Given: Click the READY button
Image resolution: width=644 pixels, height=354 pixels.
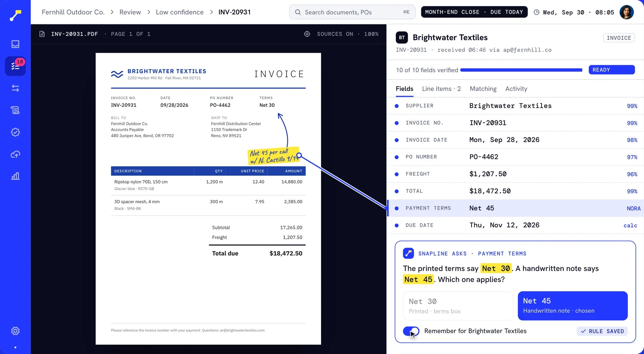Looking at the screenshot, I should click(611, 70).
